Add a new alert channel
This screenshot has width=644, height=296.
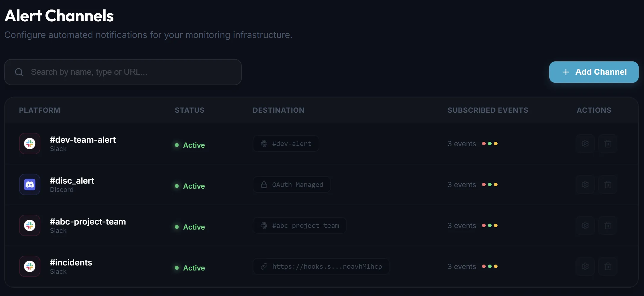(594, 72)
